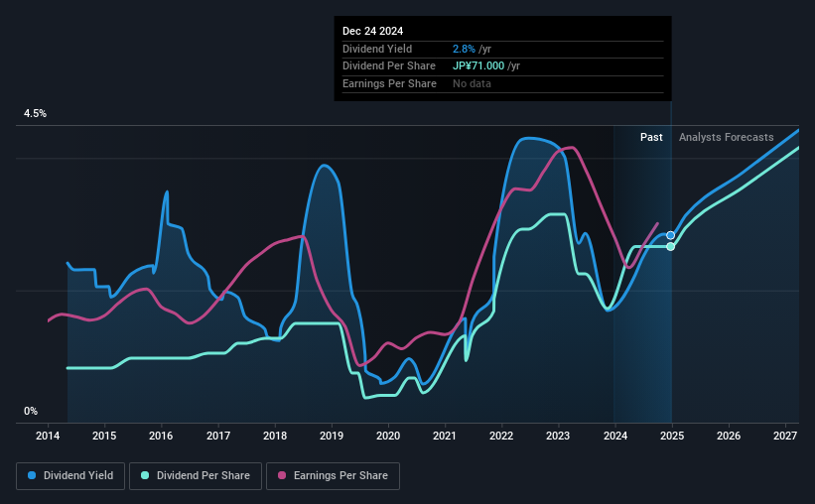Click the blue Dividend Yield legend dot
Screen dimensions: 815x504
pyautogui.click(x=32, y=475)
